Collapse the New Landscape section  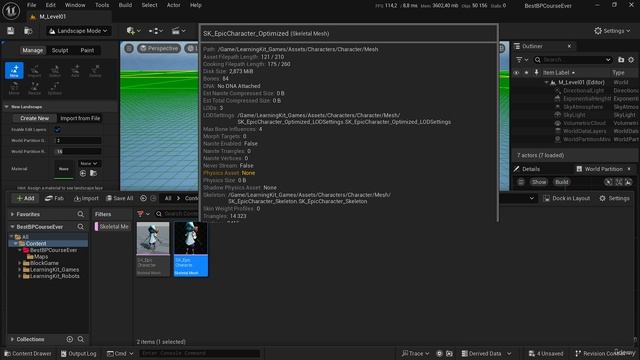(x=7, y=107)
